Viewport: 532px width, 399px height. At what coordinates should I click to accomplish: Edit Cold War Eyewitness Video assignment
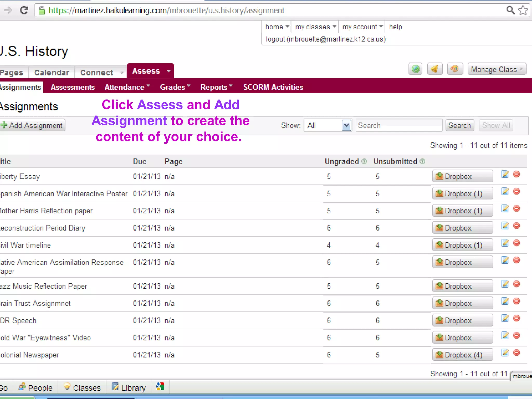tap(505, 336)
